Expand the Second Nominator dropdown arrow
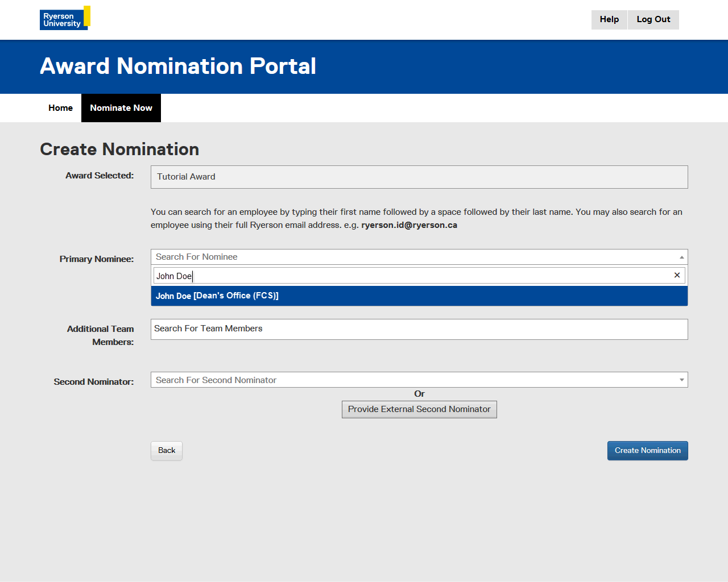Screen dimensions: 728x582 pyautogui.click(x=681, y=380)
